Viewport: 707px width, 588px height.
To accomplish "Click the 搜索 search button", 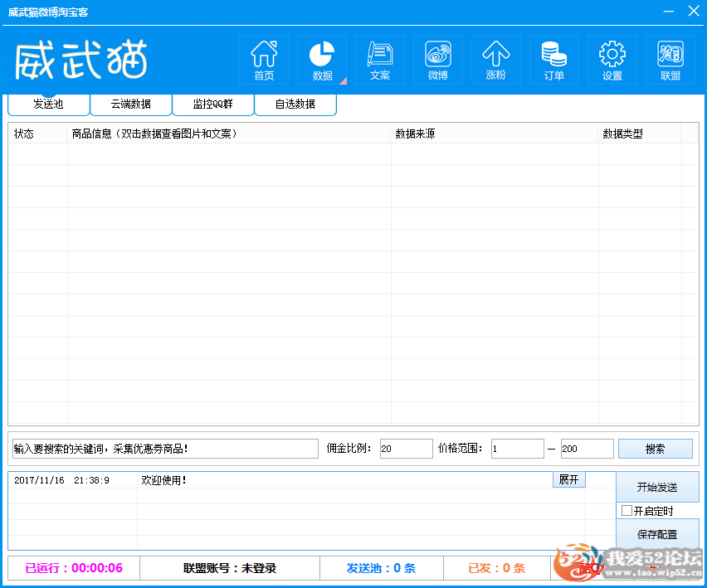I will pos(656,449).
